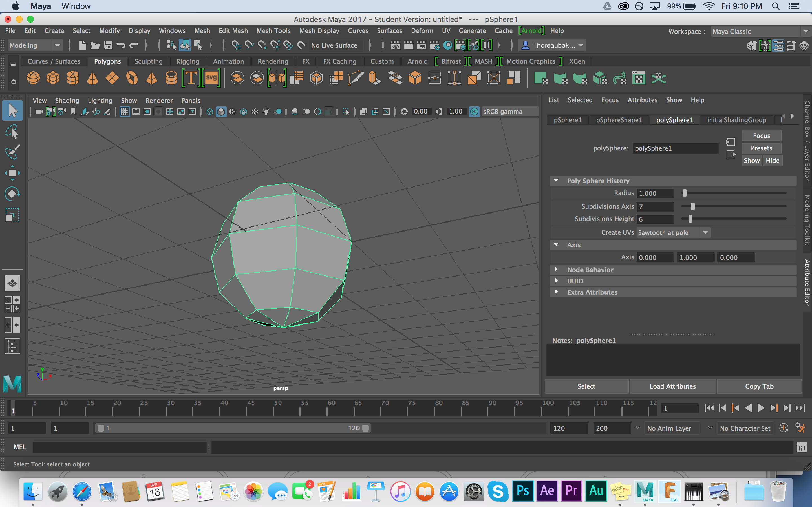
Task: Open the Create UVs dropdown
Action: pos(705,232)
